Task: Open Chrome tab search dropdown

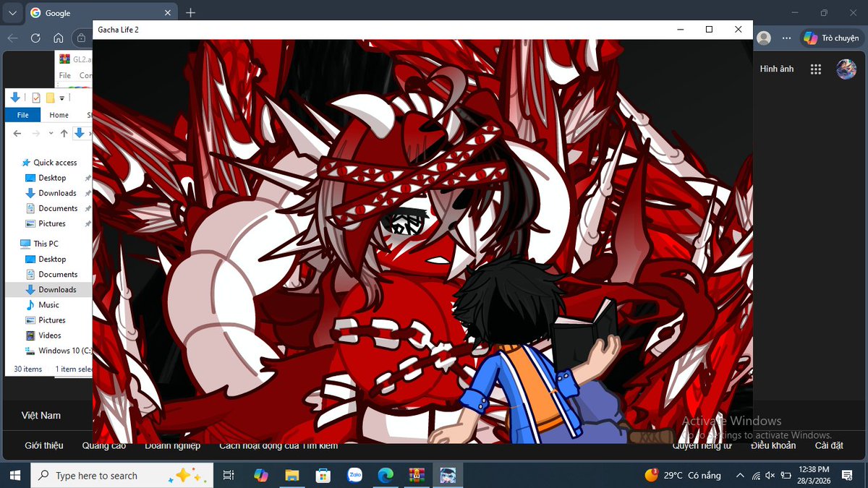Action: click(12, 12)
